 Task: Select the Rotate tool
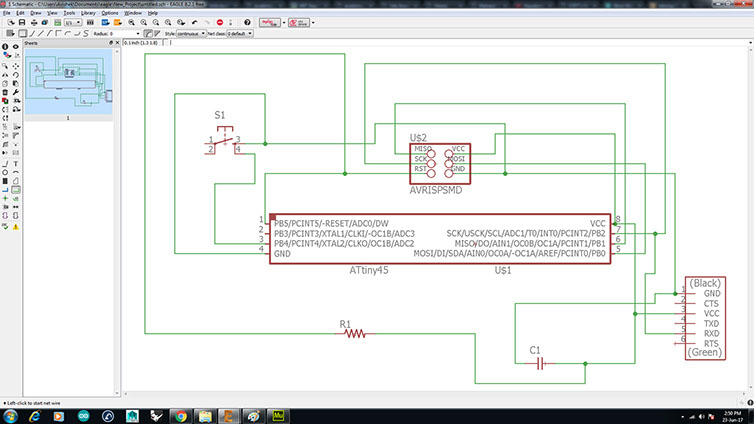coord(16,75)
